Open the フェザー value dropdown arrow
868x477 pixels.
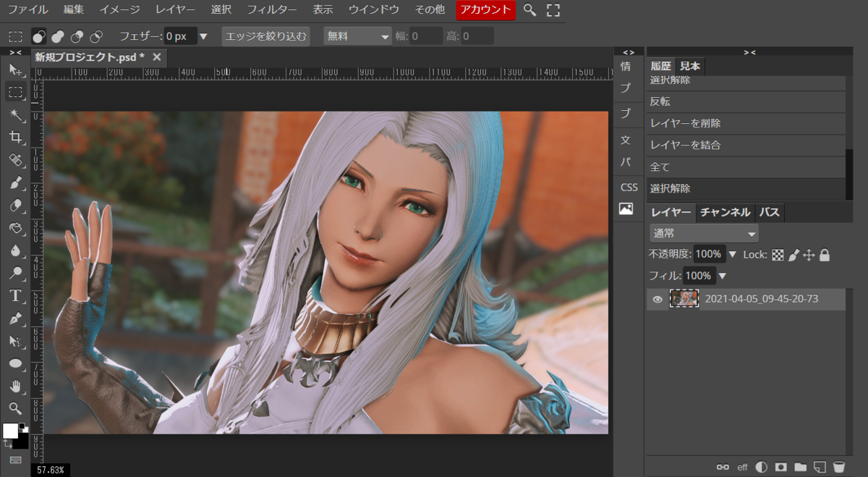[x=203, y=36]
